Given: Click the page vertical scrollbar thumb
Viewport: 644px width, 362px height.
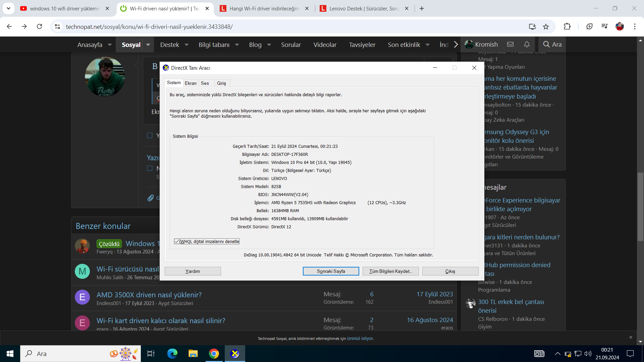Looking at the screenshot, I should 640,206.
